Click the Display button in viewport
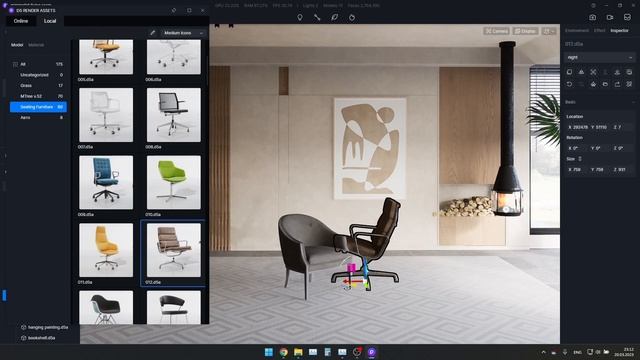Image resolution: width=640 pixels, height=360 pixels. (x=525, y=31)
